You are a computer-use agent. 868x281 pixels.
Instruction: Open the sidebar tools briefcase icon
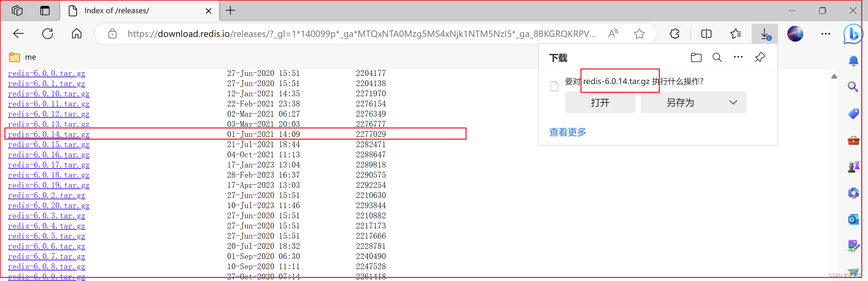(x=853, y=140)
